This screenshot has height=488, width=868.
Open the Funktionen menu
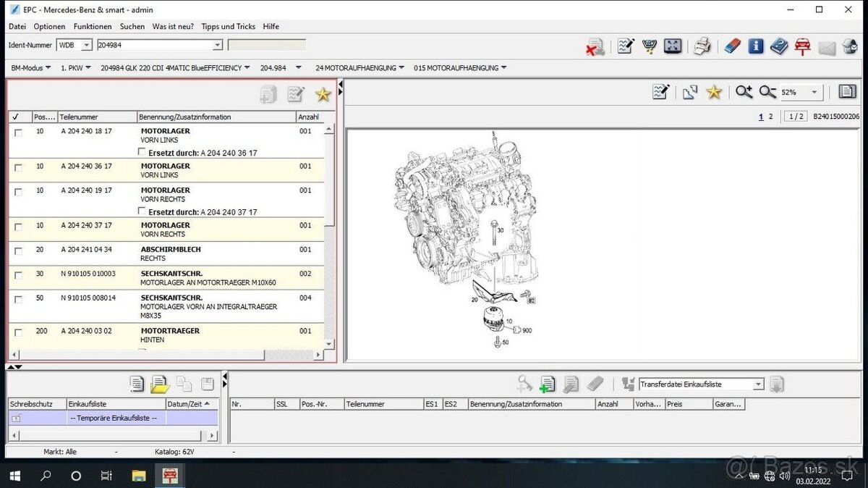point(93,27)
